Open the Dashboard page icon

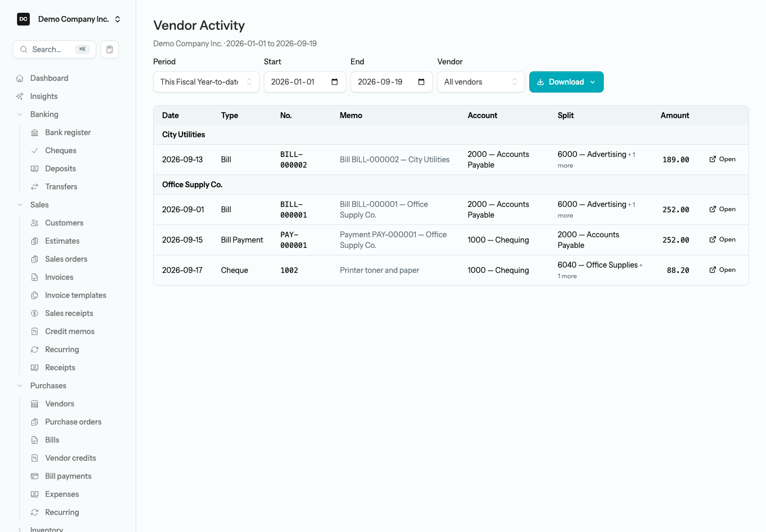20,78
